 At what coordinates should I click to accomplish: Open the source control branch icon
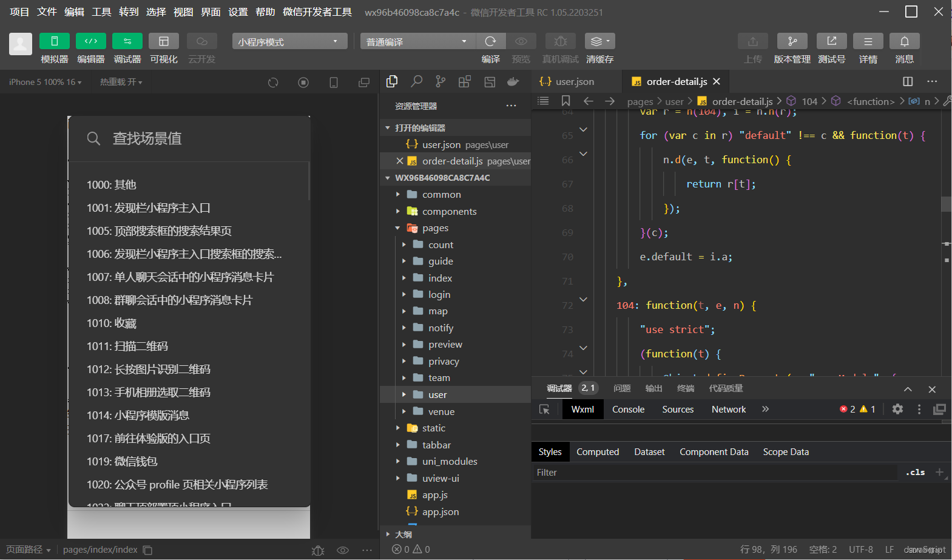point(441,81)
